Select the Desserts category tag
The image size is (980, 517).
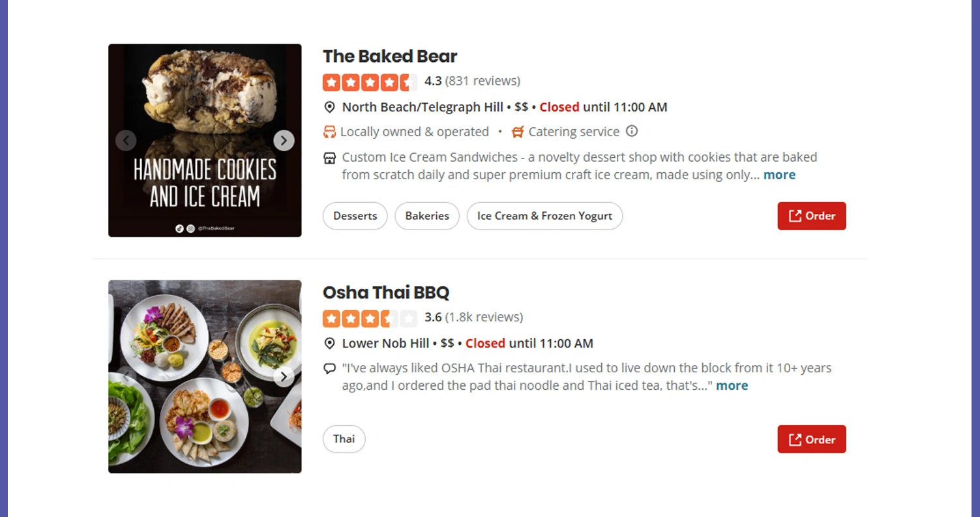point(355,216)
